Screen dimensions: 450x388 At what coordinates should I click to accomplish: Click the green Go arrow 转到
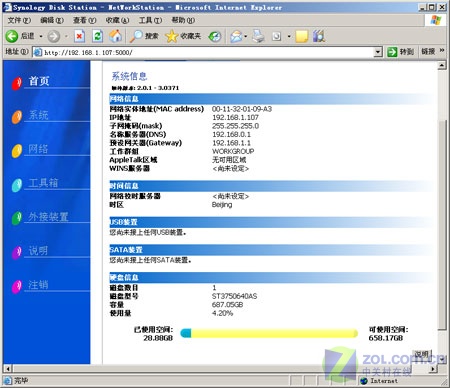[392, 52]
